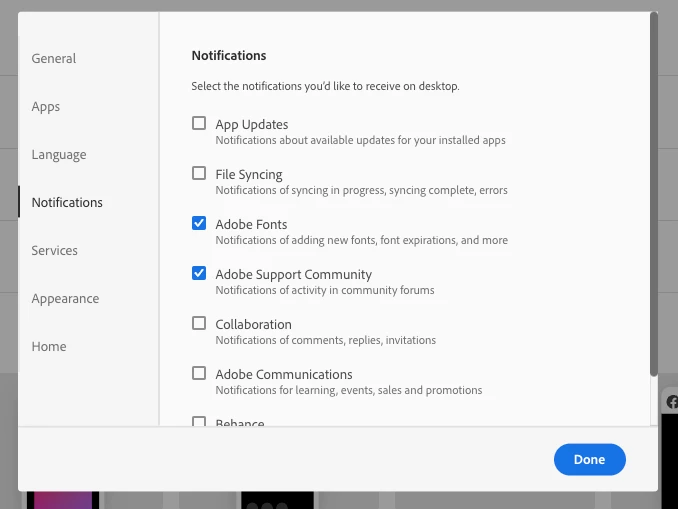
Task: Click 'Notifications of adding new fonts' description
Action: (361, 240)
